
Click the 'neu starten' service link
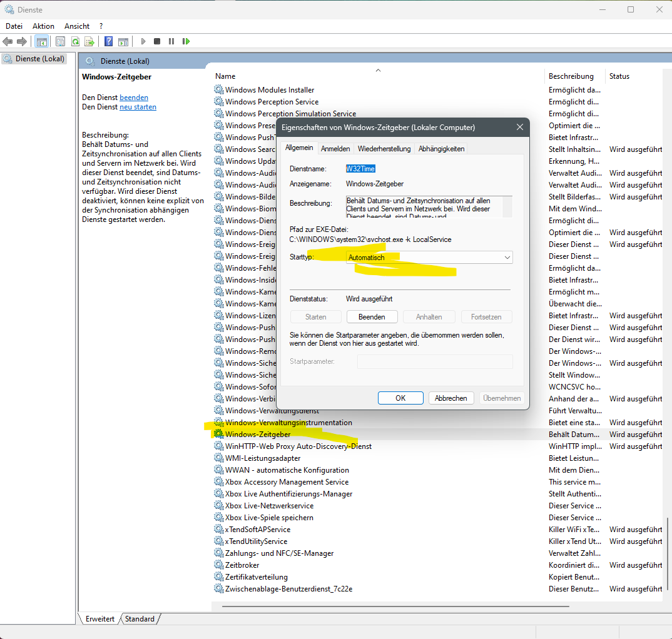point(138,107)
